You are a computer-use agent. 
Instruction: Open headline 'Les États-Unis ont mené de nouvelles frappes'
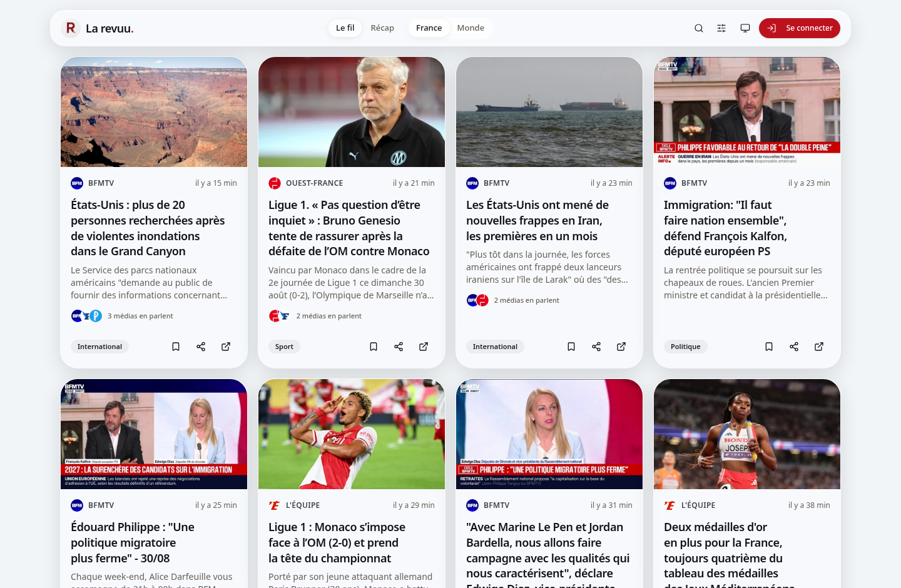[537, 221]
